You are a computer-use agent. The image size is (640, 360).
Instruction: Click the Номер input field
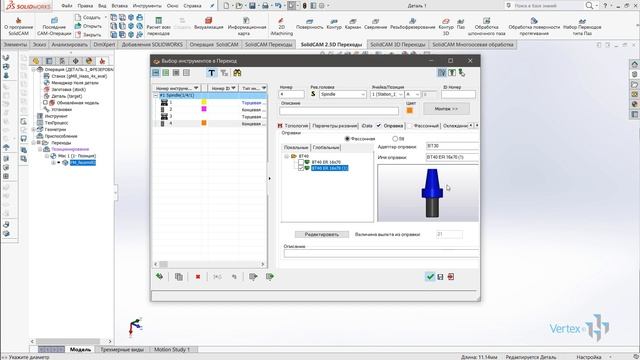pos(292,94)
